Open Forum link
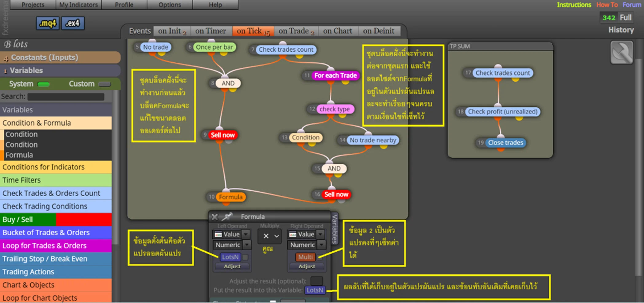644x303 pixels. tap(632, 5)
